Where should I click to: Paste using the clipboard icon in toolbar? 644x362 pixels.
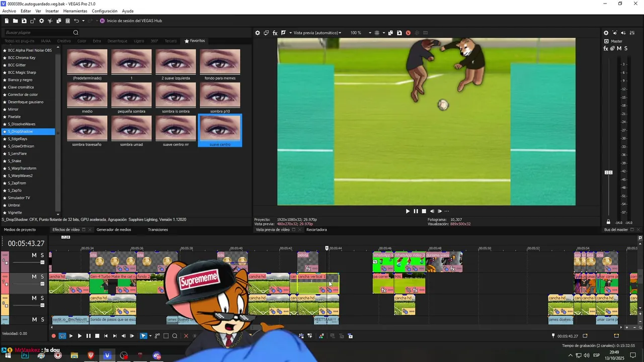click(67, 21)
